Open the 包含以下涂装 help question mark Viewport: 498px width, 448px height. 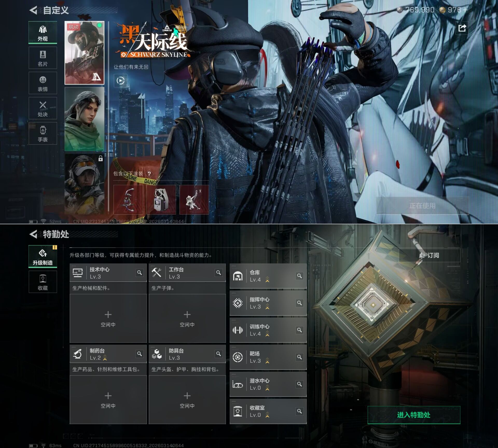(x=149, y=174)
